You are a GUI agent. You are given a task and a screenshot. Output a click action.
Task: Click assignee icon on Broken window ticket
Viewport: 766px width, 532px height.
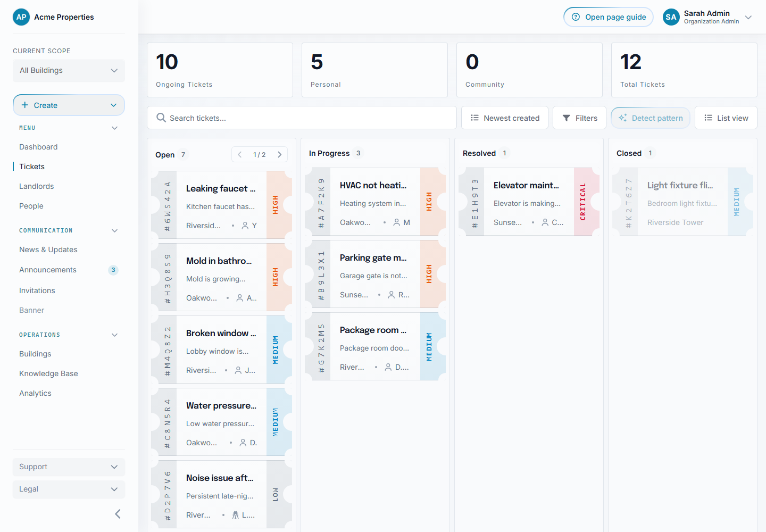[x=238, y=370]
